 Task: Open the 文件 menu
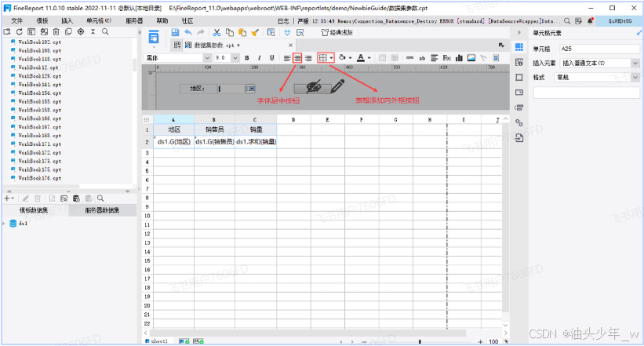(16, 21)
